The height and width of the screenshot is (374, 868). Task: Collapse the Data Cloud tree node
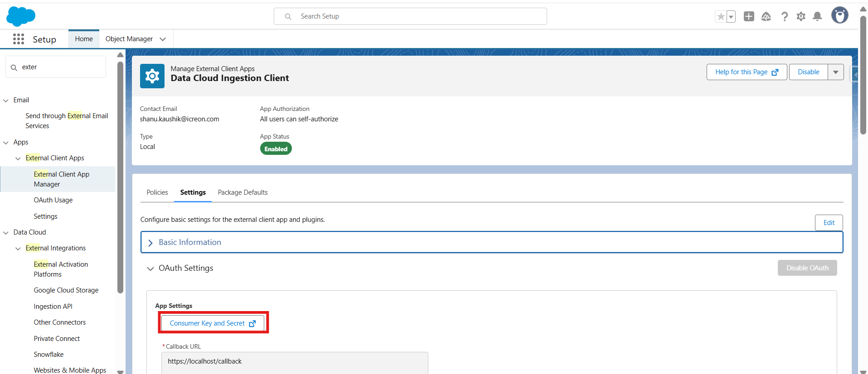(x=6, y=233)
